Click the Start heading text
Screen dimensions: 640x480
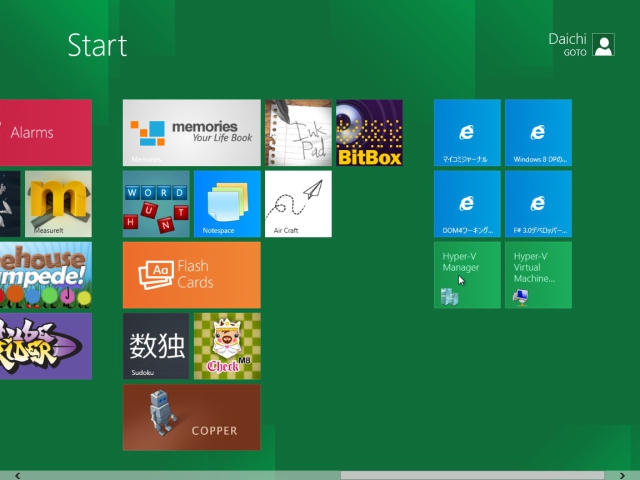pos(98,45)
